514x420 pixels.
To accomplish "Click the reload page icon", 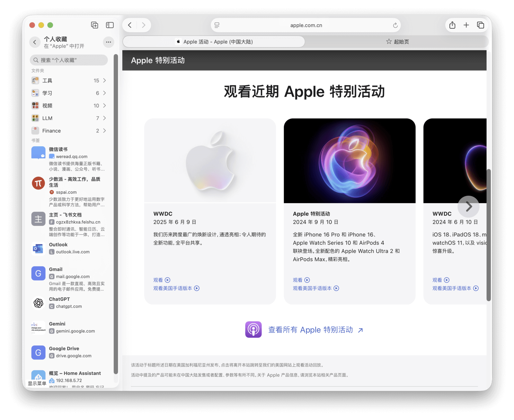I will click(x=395, y=25).
